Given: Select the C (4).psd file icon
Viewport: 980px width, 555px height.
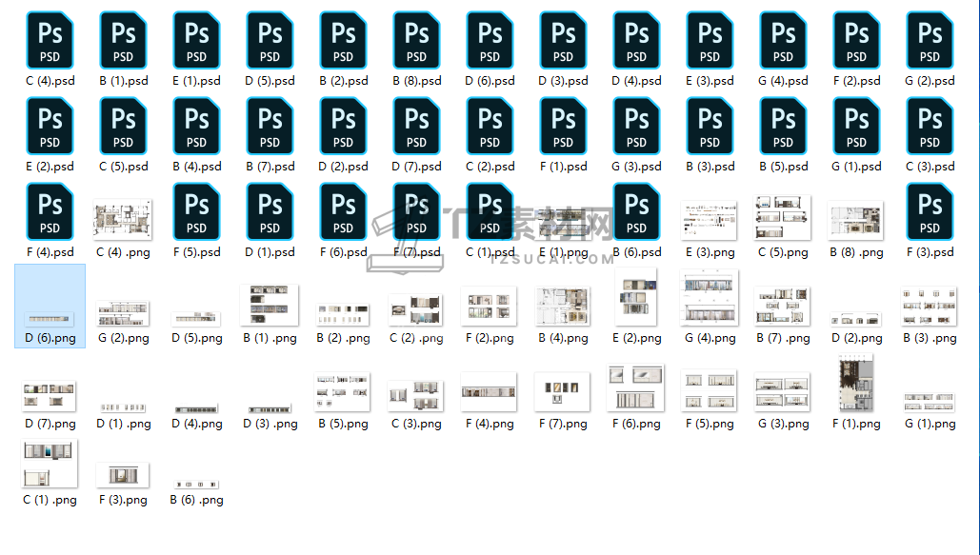Looking at the screenshot, I should click(50, 40).
